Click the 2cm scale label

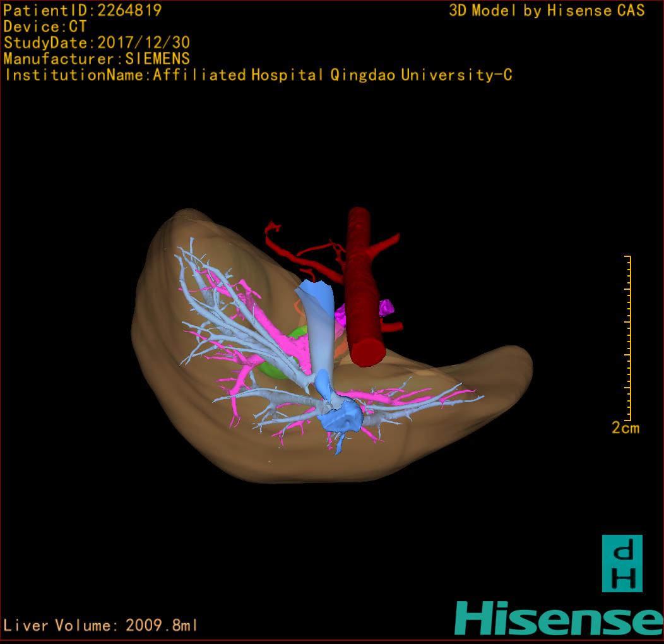click(625, 428)
